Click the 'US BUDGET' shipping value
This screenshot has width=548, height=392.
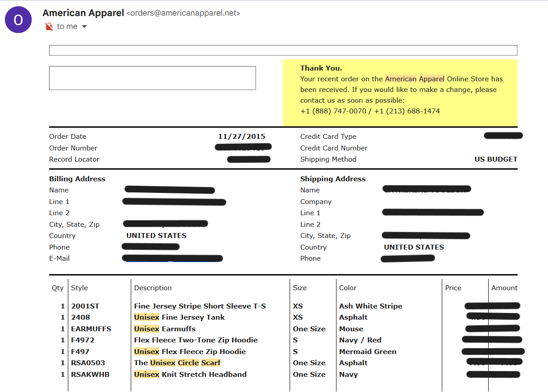coord(496,159)
